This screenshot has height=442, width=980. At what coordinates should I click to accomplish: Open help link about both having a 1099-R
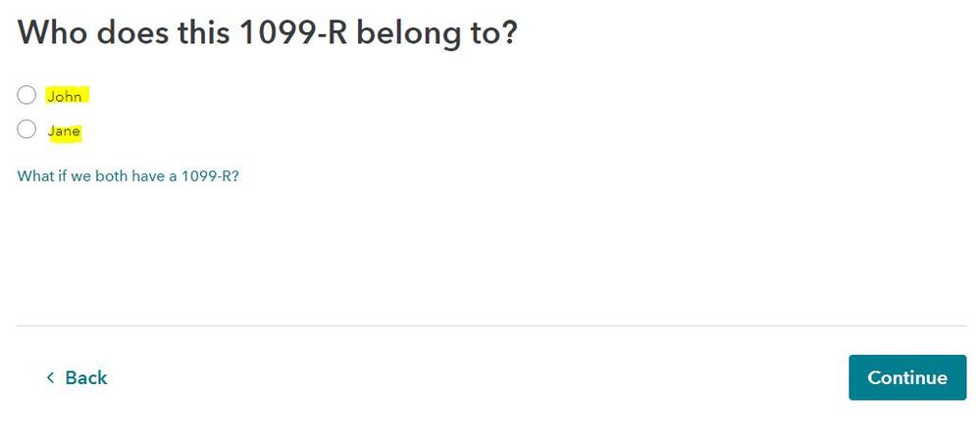pos(129,177)
